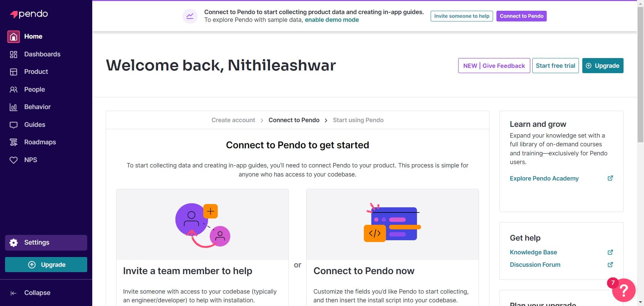Open the Guides speech bubble icon
The image size is (644, 306).
(x=13, y=125)
